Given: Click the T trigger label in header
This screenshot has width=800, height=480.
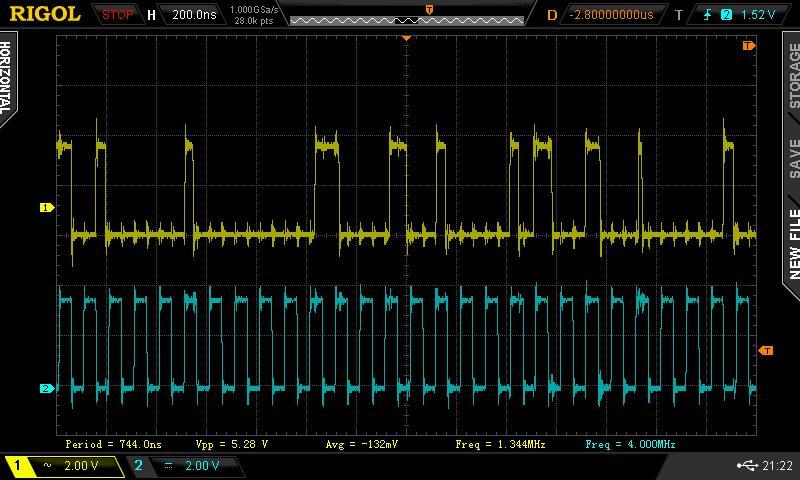Looking at the screenshot, I should pyautogui.click(x=679, y=15).
